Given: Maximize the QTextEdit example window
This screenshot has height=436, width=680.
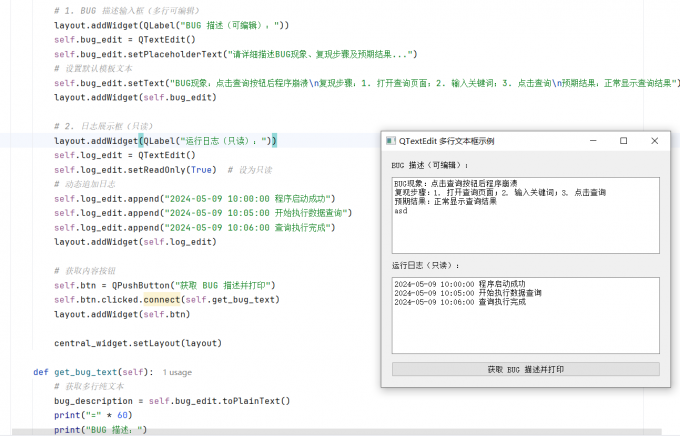Looking at the screenshot, I should click(624, 141).
